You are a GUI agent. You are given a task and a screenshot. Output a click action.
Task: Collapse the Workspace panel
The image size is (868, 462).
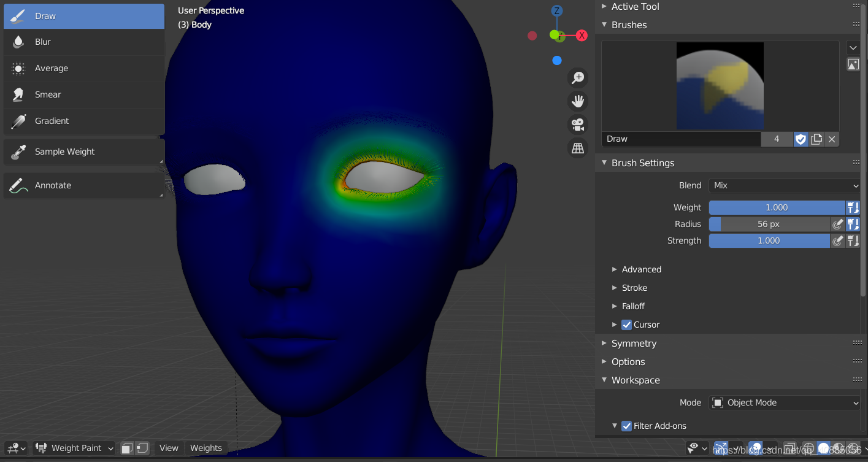point(604,380)
